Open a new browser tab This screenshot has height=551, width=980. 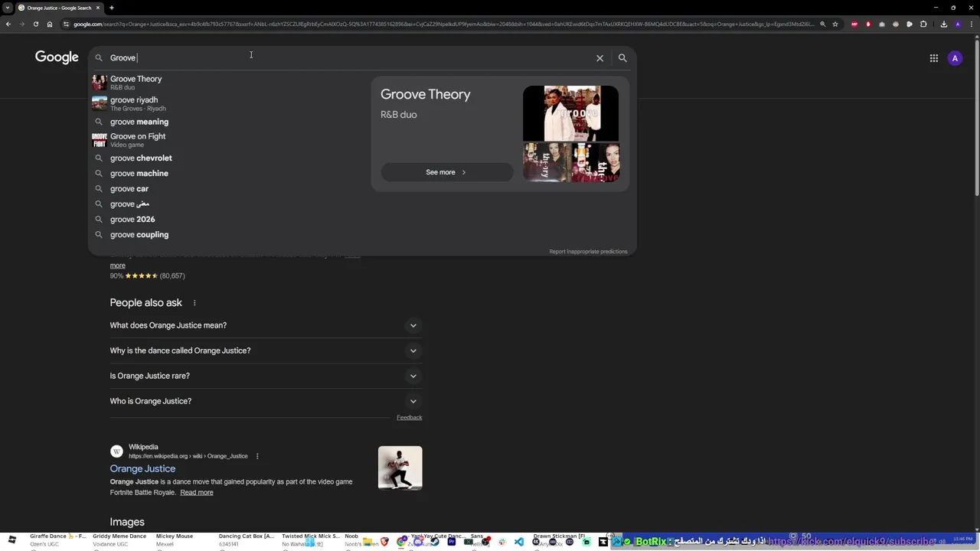pos(112,8)
